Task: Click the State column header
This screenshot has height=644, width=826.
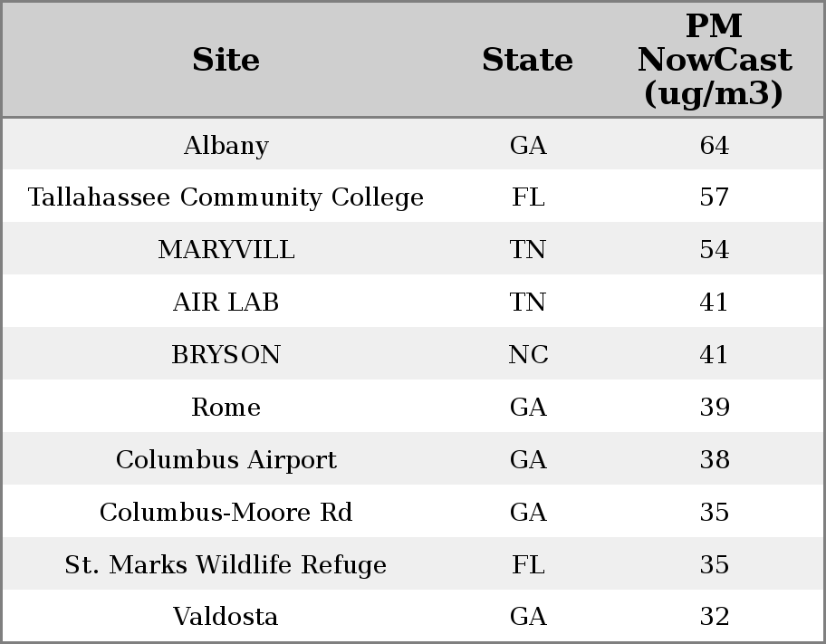Action: click(x=527, y=60)
